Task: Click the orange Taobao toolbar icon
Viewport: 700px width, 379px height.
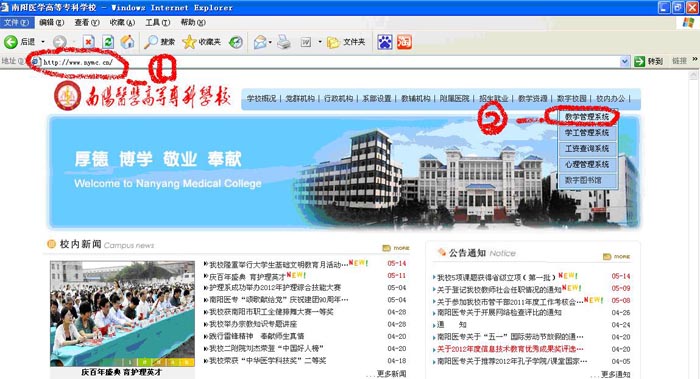Action: [404, 42]
